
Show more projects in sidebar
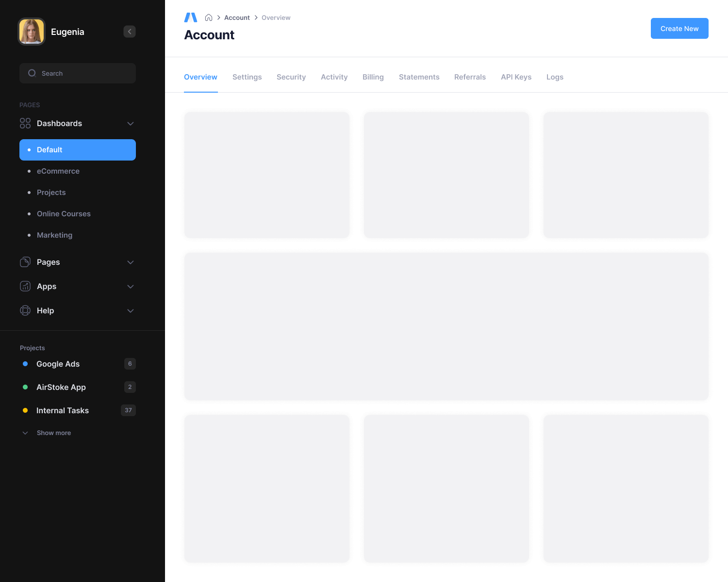[53, 433]
